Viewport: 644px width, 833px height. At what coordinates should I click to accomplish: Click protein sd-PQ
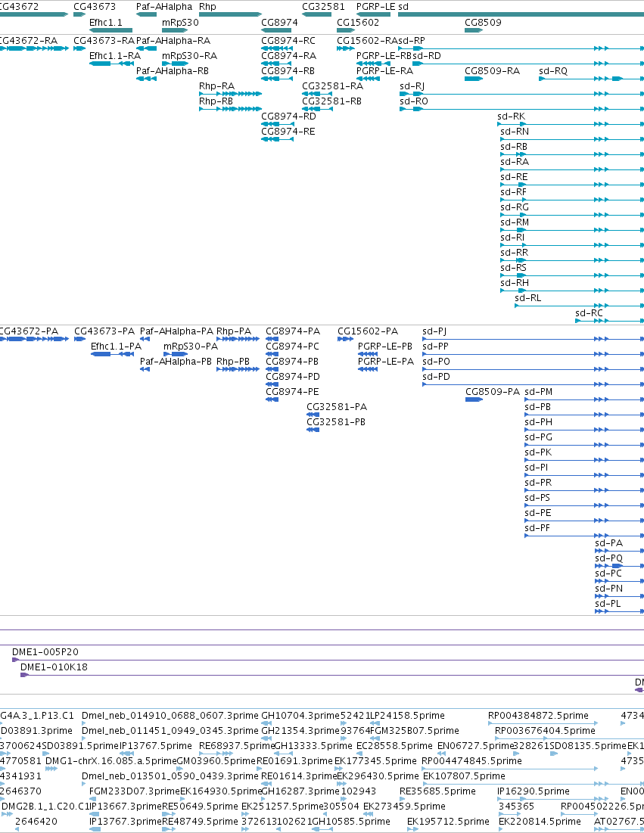(x=609, y=558)
